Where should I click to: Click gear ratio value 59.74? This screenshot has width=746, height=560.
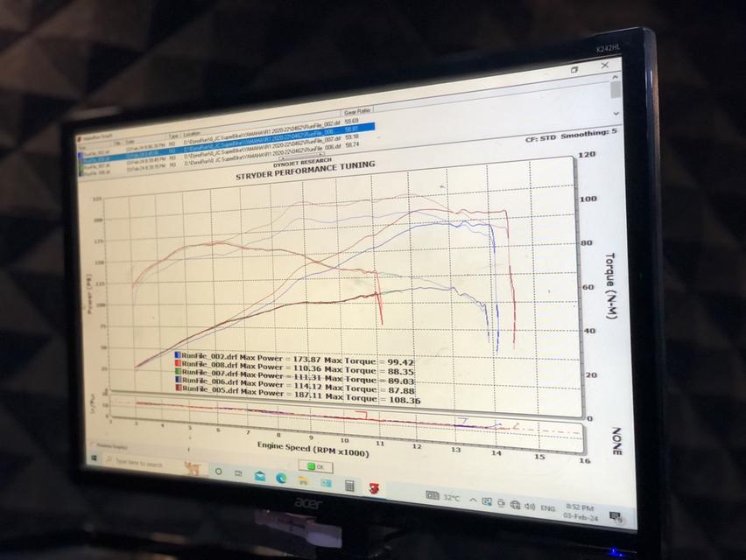[x=352, y=144]
